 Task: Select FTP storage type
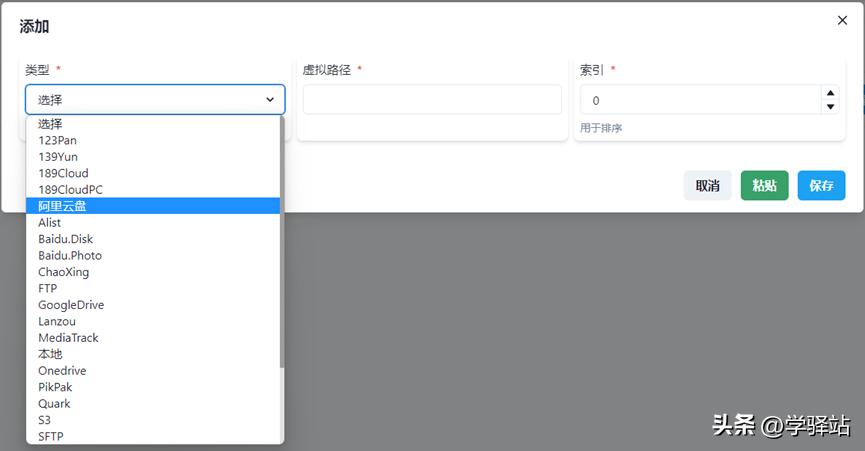[153, 288]
